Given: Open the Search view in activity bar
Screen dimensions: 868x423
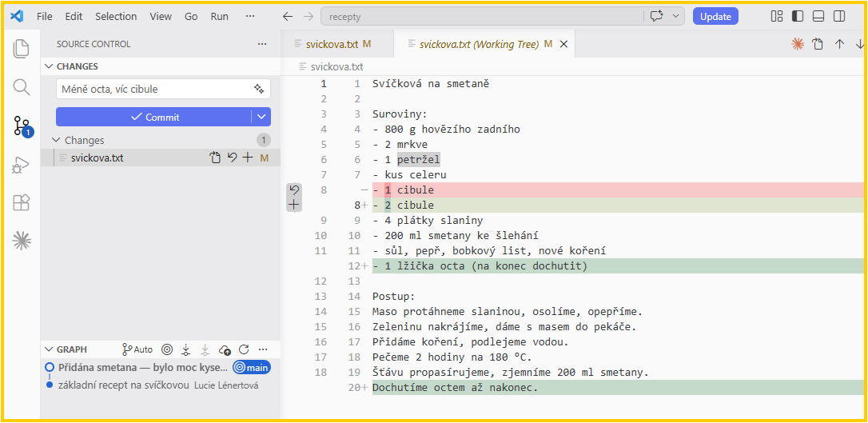Looking at the screenshot, I should click(21, 87).
